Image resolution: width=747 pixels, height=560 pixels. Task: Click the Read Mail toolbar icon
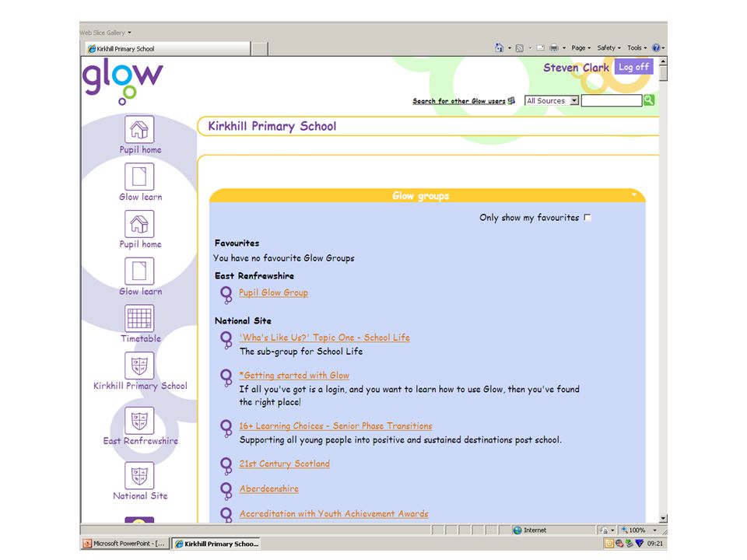[541, 47]
